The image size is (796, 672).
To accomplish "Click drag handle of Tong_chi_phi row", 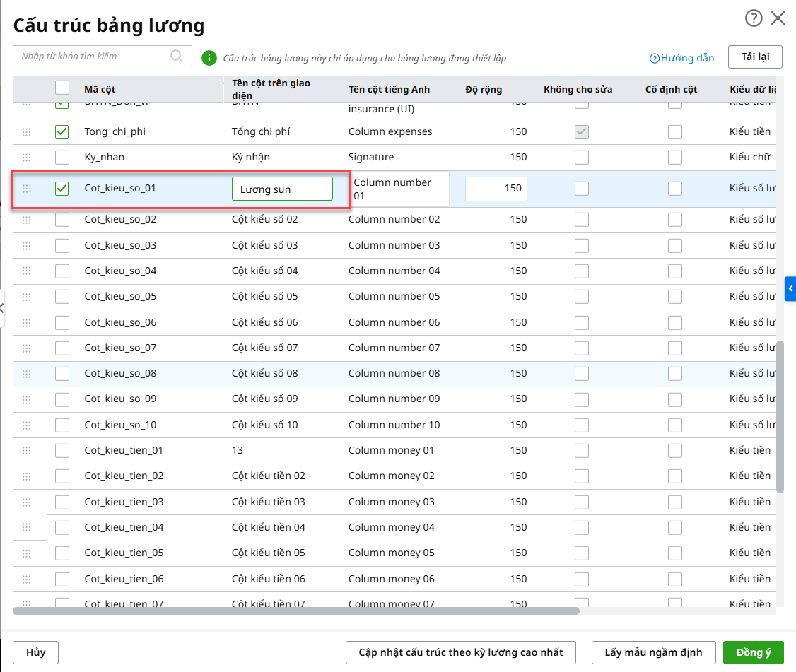I will [27, 132].
